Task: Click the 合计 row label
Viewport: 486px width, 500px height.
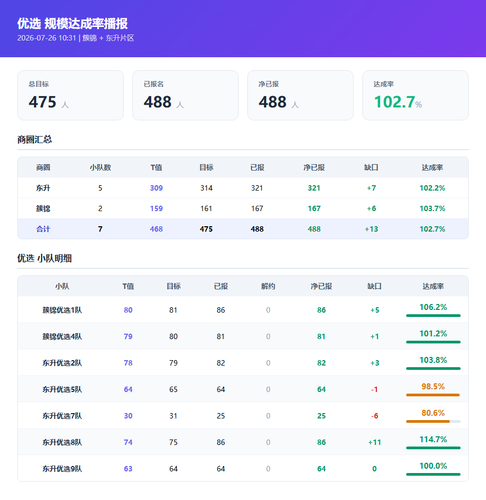Action: coord(43,229)
